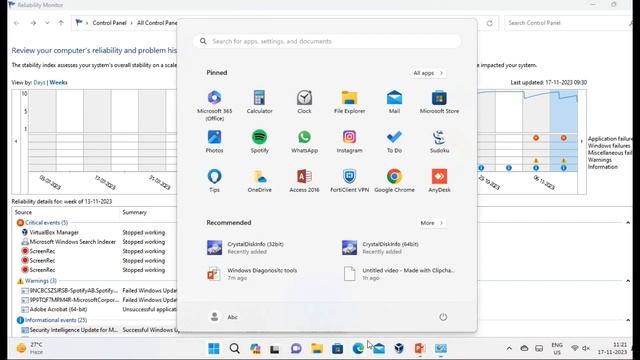The image size is (640, 360).
Task: Open the Photos app
Action: point(214,142)
